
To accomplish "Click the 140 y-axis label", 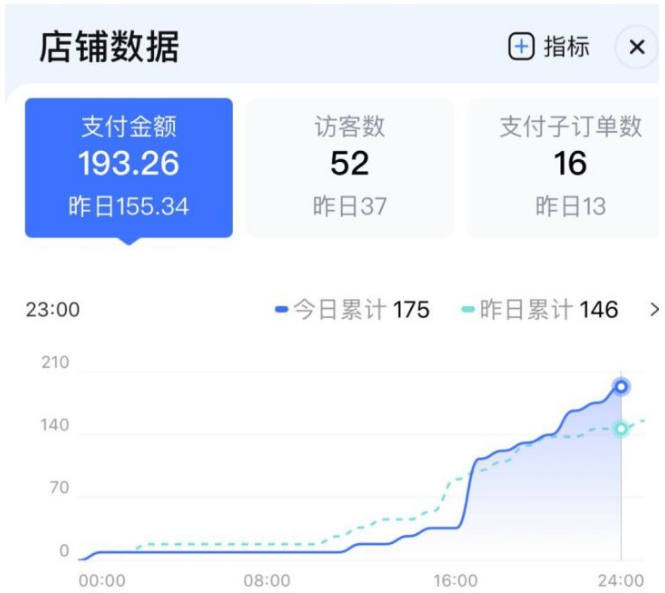I will 55,425.
